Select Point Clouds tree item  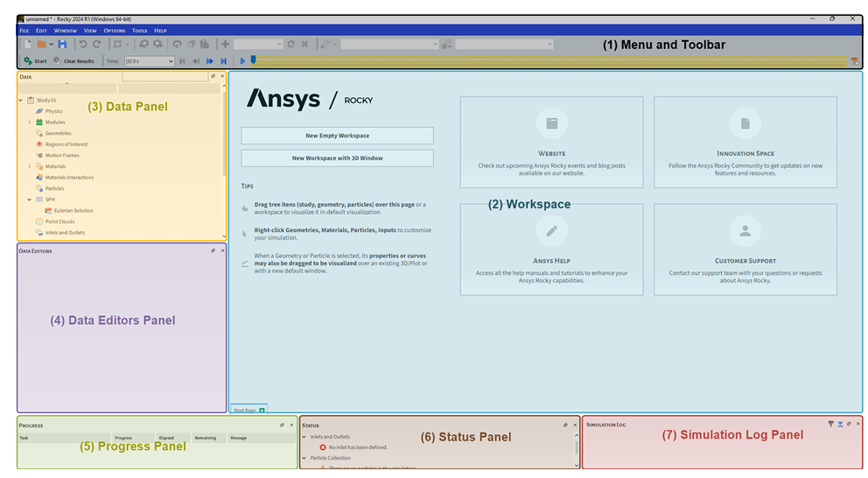click(59, 221)
